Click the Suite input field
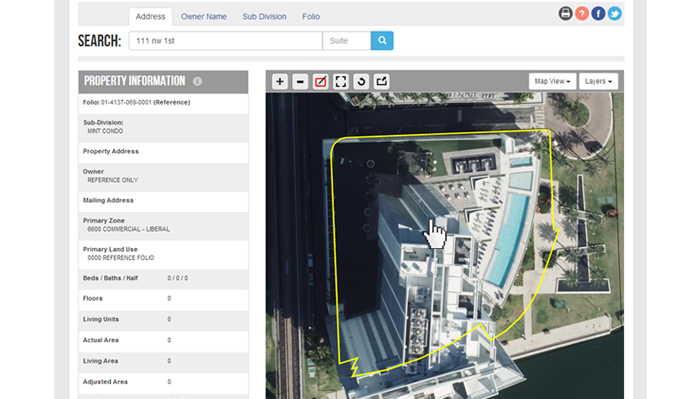The height and width of the screenshot is (399, 690). coord(347,40)
